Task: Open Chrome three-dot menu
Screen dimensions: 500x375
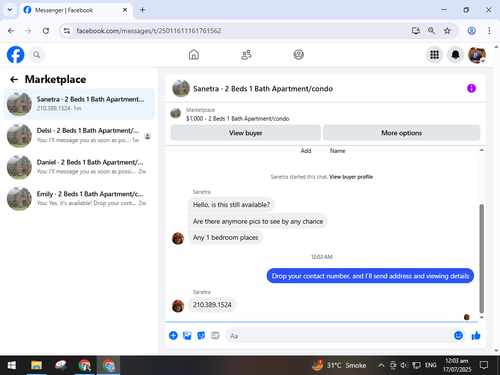Action: pyautogui.click(x=489, y=31)
